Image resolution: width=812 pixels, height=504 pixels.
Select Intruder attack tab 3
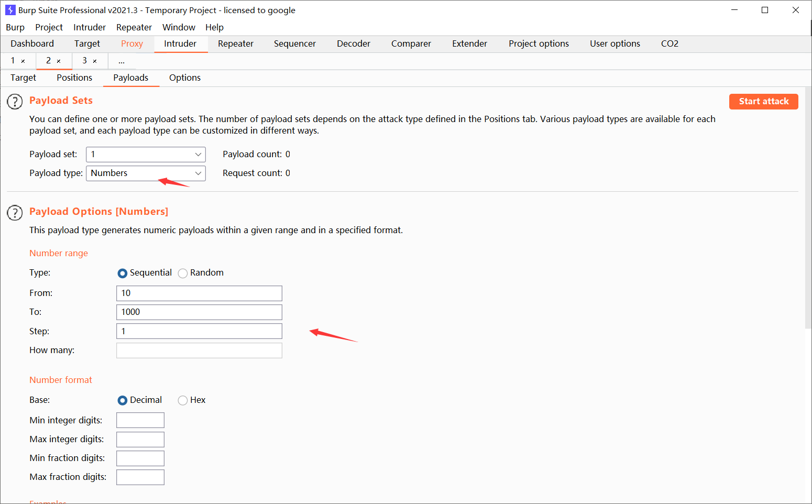tap(84, 61)
